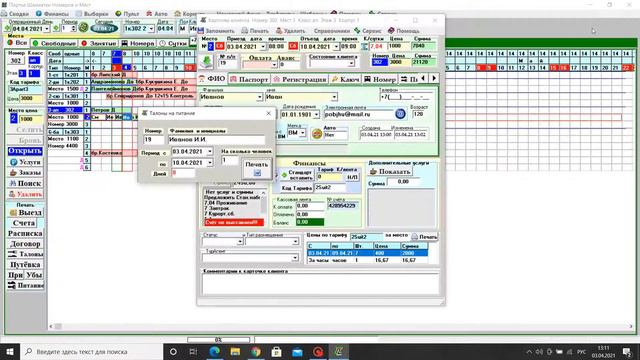This screenshot has height=360, width=640.
Task: Expand the Оплата dropdown
Action: point(274,64)
